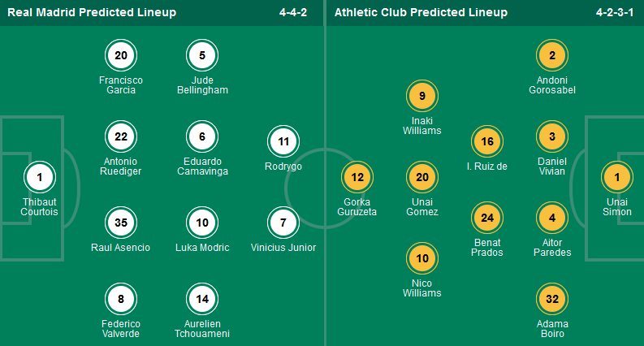Select Adama Boiro's number 32 badge
This screenshot has height=346, width=644.
click(x=552, y=299)
